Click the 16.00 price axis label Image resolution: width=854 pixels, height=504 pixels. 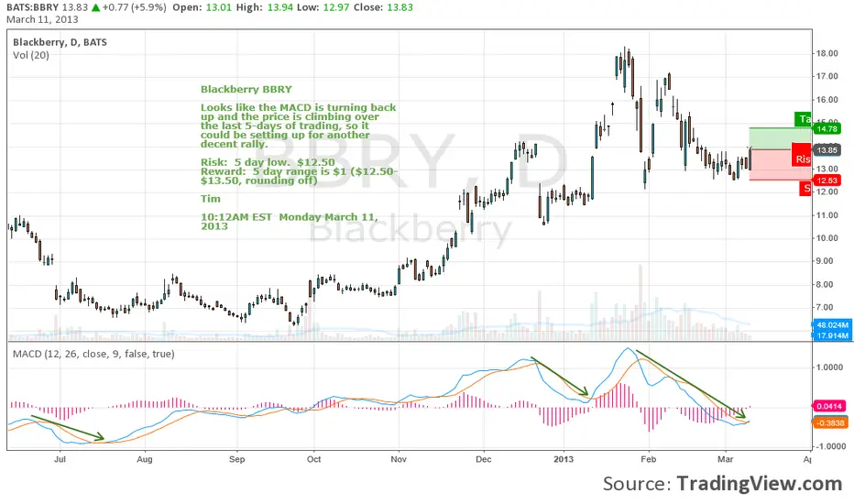coord(827,100)
